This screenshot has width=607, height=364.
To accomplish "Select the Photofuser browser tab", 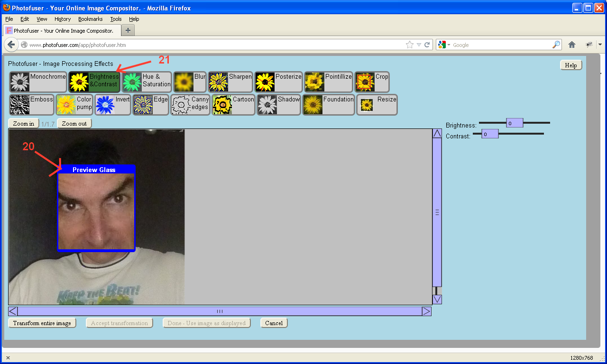I will pos(63,30).
